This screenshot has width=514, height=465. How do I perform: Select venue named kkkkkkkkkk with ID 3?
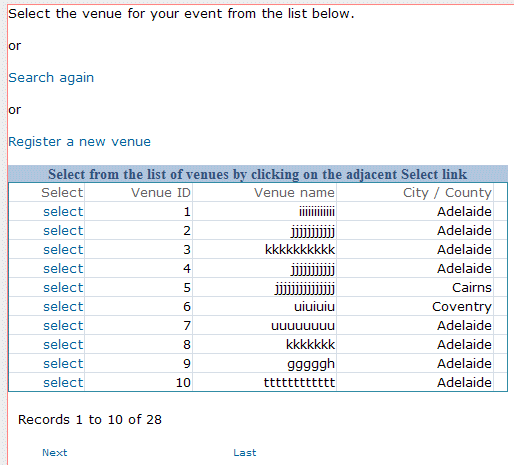tap(63, 250)
